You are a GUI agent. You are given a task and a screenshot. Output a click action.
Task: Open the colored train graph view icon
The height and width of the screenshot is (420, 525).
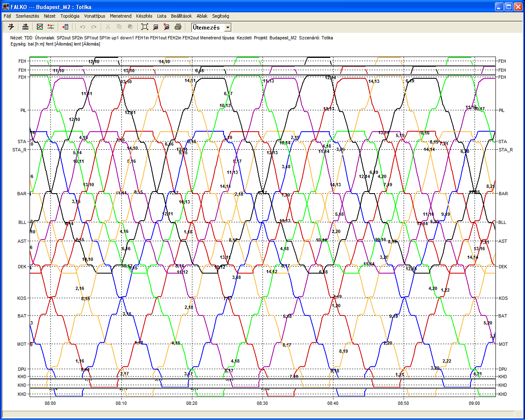pos(40,27)
